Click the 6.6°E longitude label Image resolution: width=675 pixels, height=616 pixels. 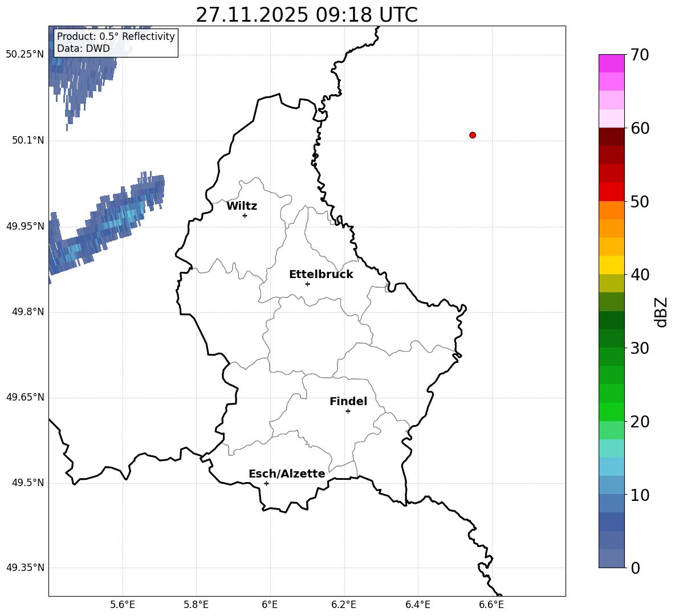491,605
